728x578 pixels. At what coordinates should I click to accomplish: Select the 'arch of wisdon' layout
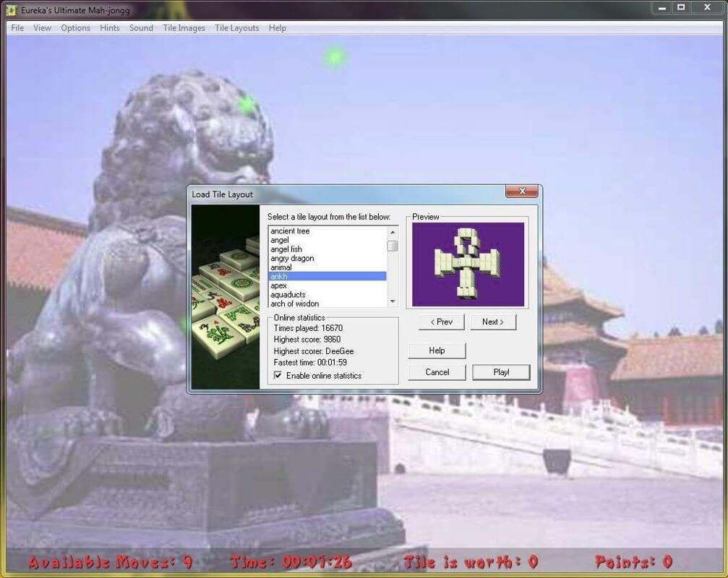point(327,303)
